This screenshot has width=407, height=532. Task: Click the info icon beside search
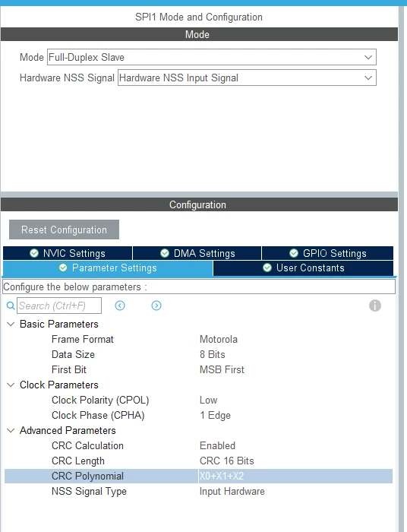375,306
